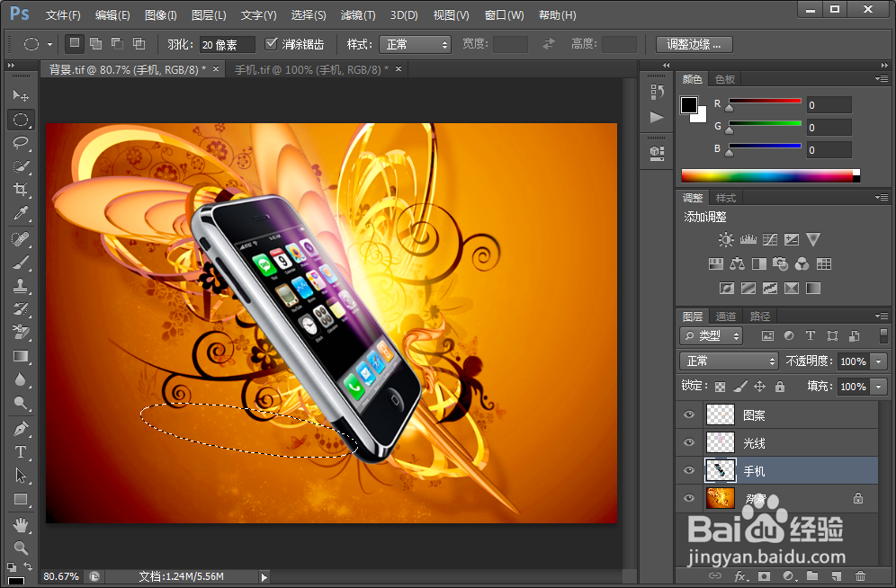896x588 pixels.
Task: Close the 背景.tif document tab
Action: click(x=216, y=69)
